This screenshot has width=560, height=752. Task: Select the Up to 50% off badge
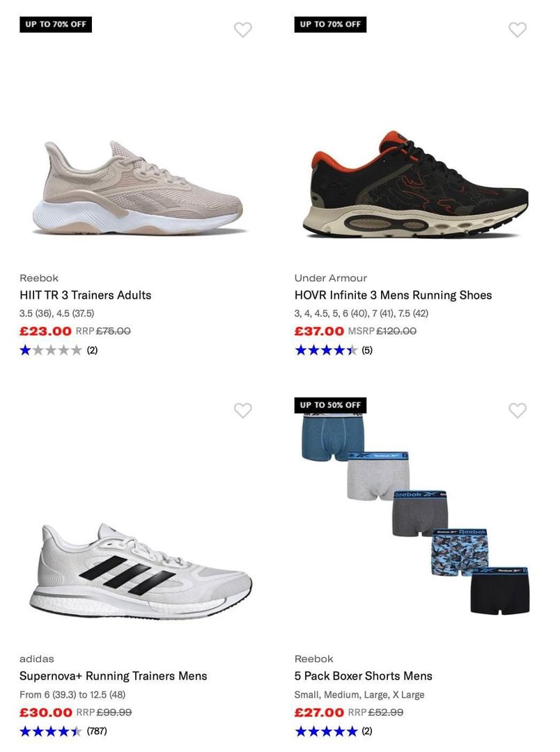coord(330,405)
